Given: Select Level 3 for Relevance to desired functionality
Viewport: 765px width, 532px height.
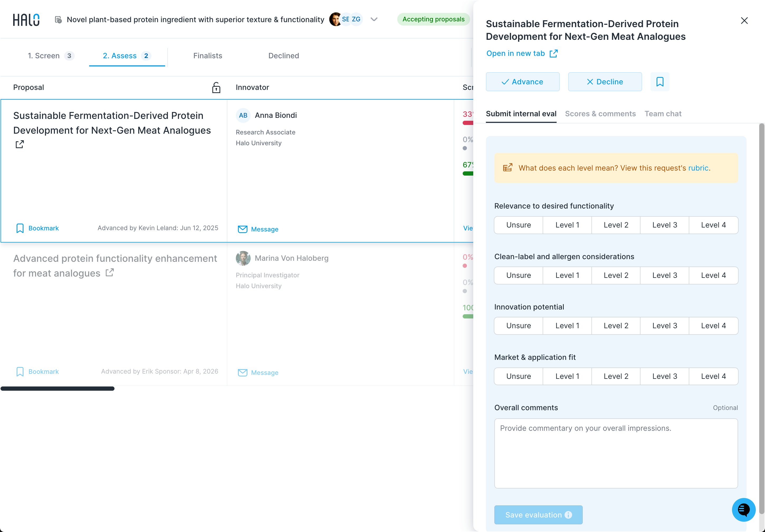Looking at the screenshot, I should click(664, 225).
